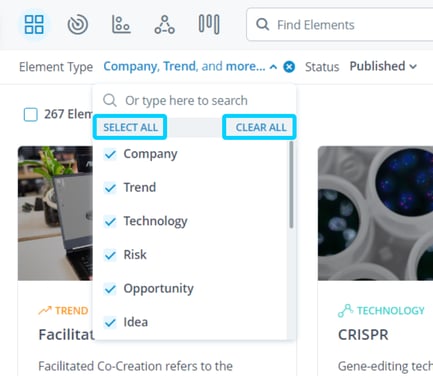Screen dimensions: 433x377
Task: Click the magnifier icon in Find Elements
Action: (263, 25)
